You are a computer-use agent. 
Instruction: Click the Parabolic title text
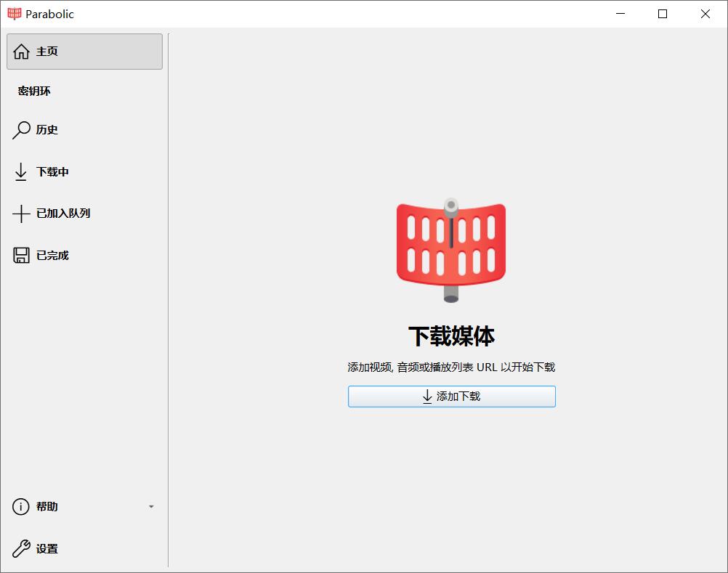tap(49, 14)
